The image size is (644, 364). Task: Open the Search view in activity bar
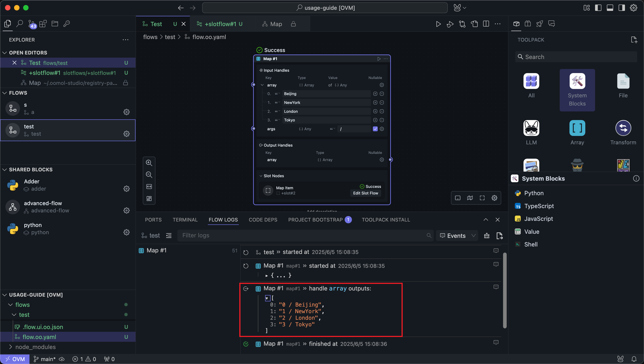click(19, 24)
